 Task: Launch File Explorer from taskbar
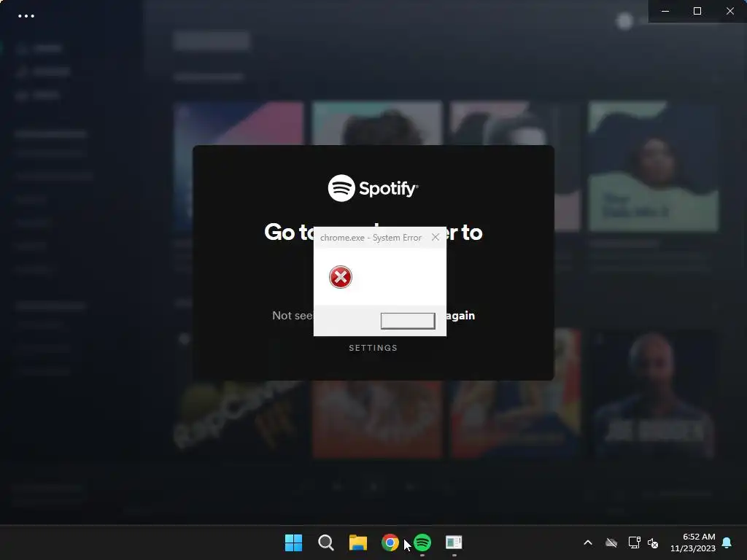pyautogui.click(x=357, y=542)
